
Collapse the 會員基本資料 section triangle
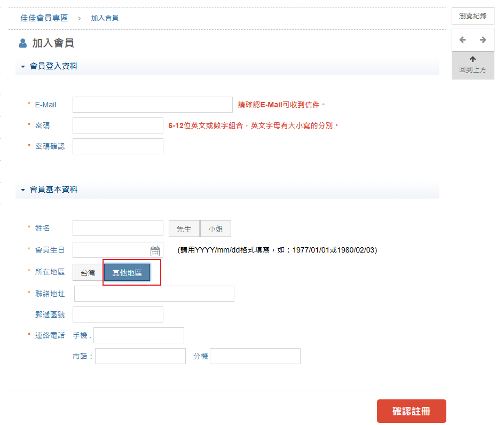[x=22, y=189]
